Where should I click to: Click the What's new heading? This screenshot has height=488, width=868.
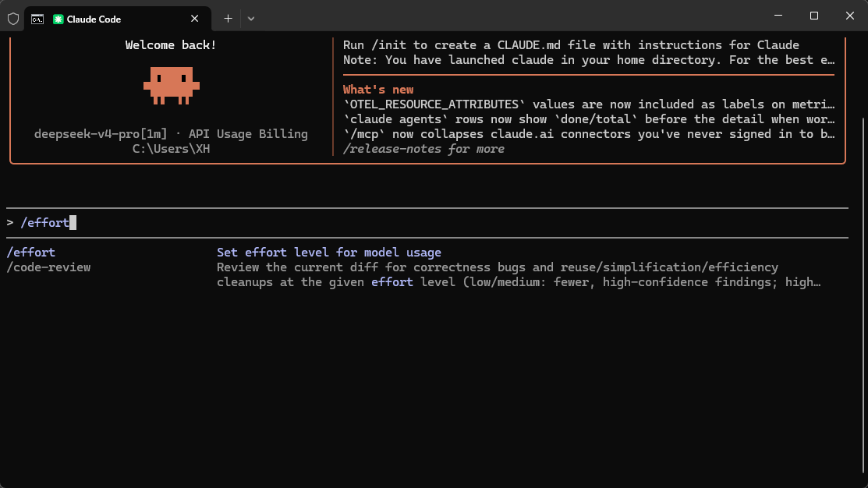pyautogui.click(x=378, y=90)
